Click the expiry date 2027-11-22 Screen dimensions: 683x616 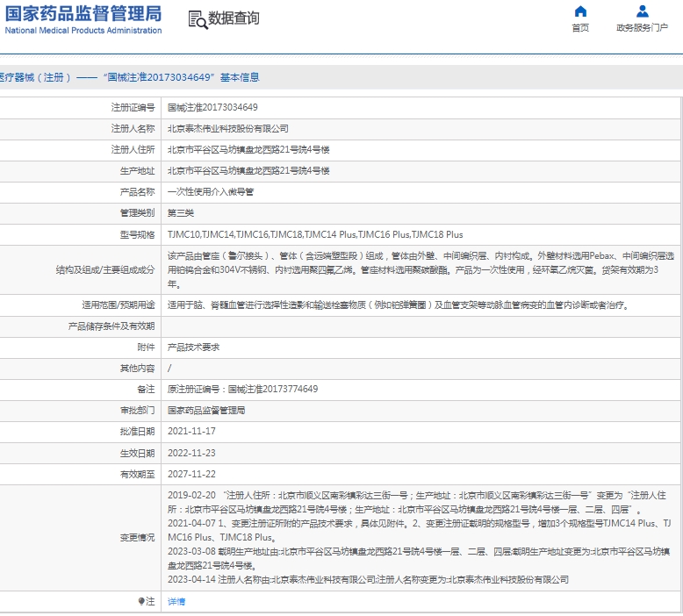[x=191, y=474]
